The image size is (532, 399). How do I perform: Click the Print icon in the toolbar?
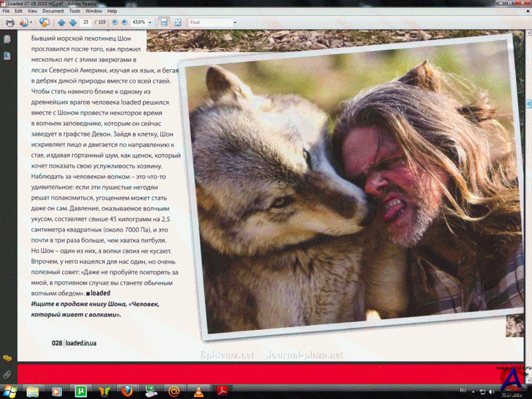[11, 22]
